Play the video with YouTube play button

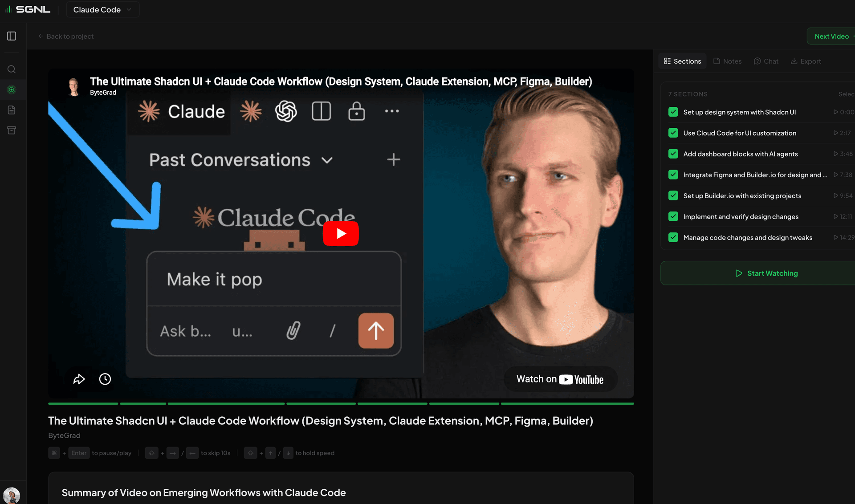click(341, 233)
